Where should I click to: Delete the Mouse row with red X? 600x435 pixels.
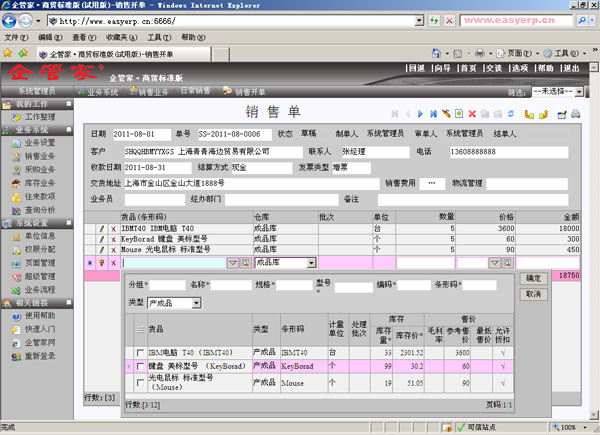pyautogui.click(x=113, y=250)
